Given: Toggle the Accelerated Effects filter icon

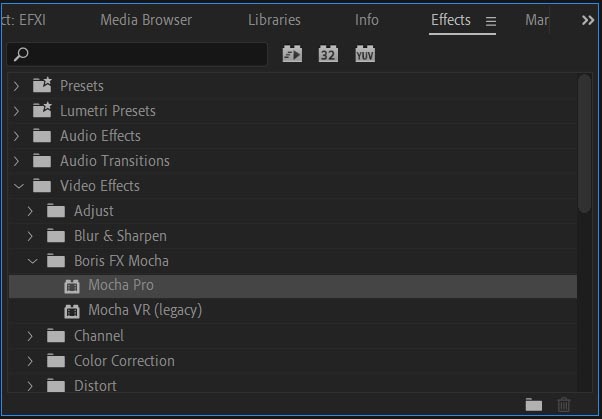Looking at the screenshot, I should pos(292,54).
